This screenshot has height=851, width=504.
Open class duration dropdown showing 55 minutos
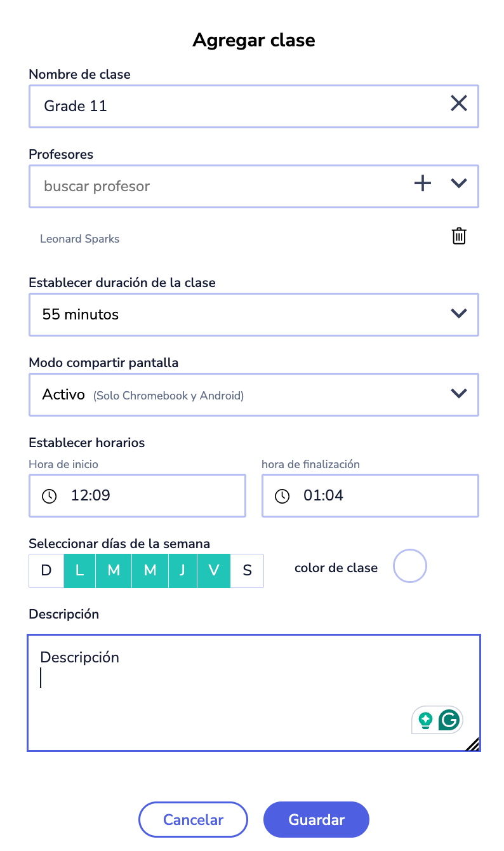pyautogui.click(x=254, y=314)
